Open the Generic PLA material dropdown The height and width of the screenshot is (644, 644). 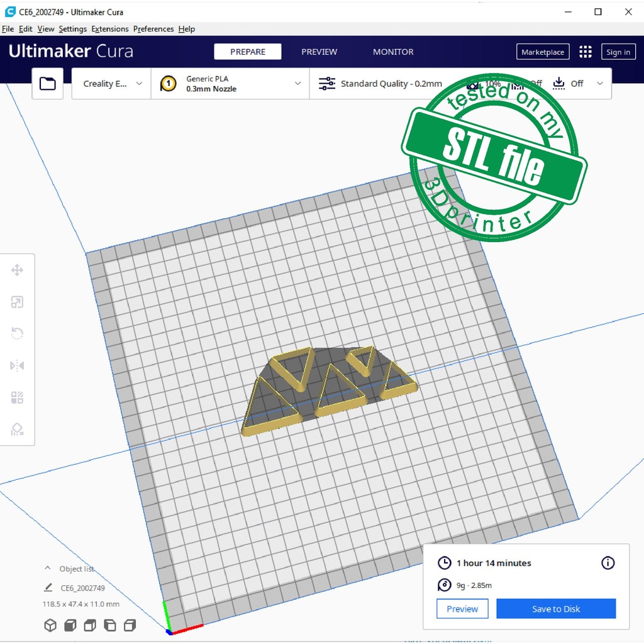pyautogui.click(x=230, y=84)
